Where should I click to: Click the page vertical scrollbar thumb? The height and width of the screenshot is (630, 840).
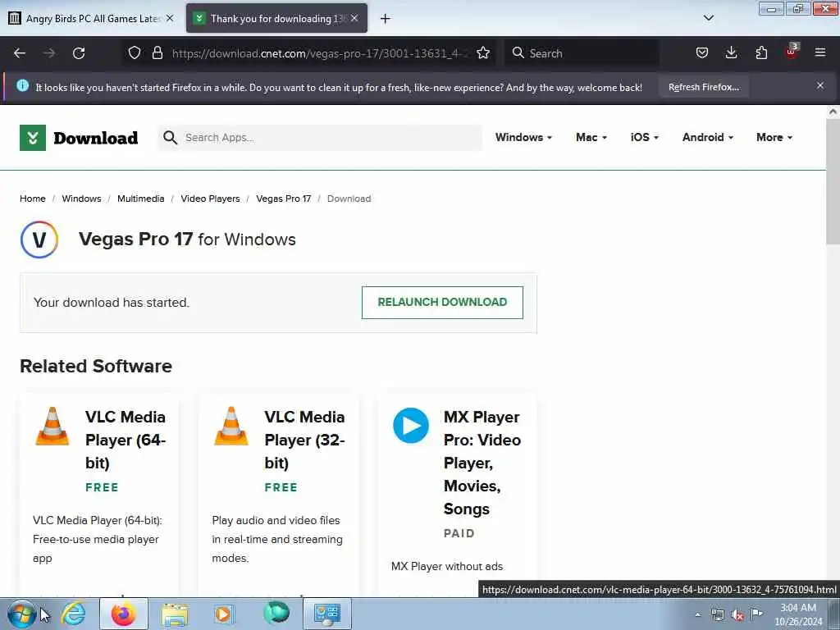pos(833,181)
